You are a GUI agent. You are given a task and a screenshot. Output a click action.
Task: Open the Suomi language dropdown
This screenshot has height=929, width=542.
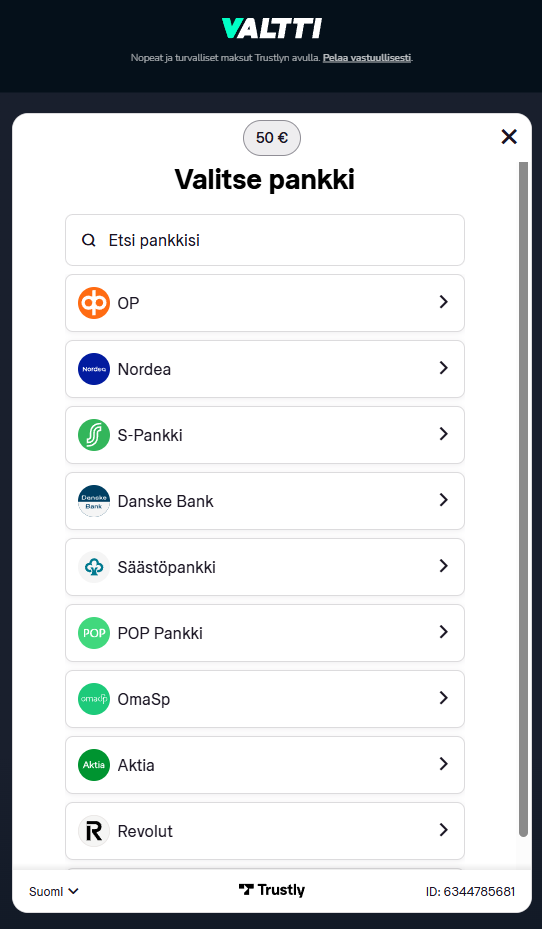(54, 891)
